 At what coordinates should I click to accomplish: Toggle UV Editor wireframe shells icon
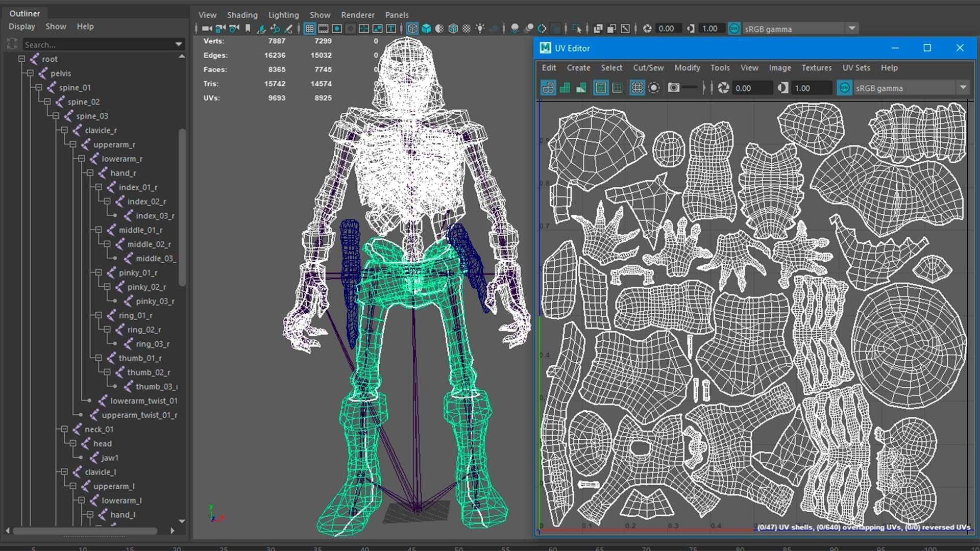(548, 88)
